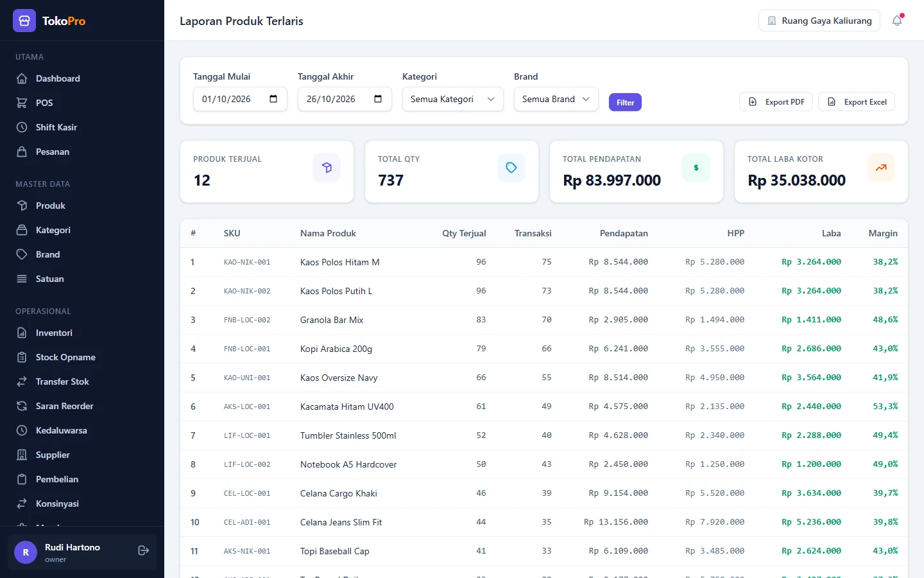Click the Margin column header

pos(883,233)
